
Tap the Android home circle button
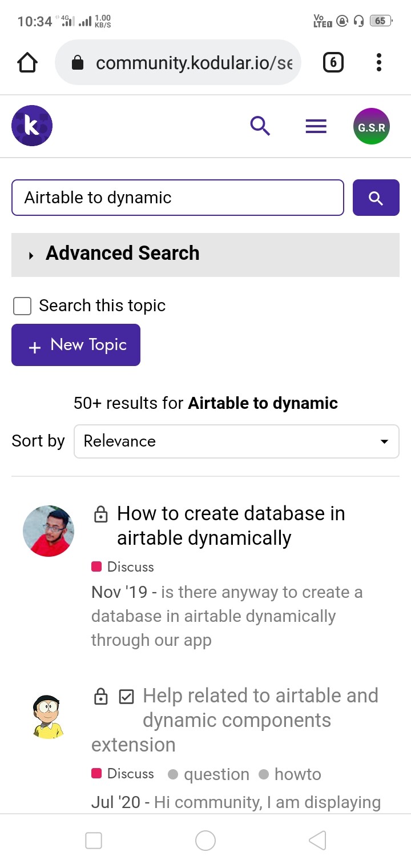coord(205,841)
